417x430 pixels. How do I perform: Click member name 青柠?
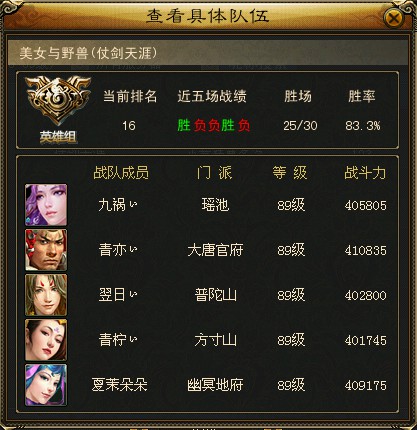pyautogui.click(x=118, y=340)
